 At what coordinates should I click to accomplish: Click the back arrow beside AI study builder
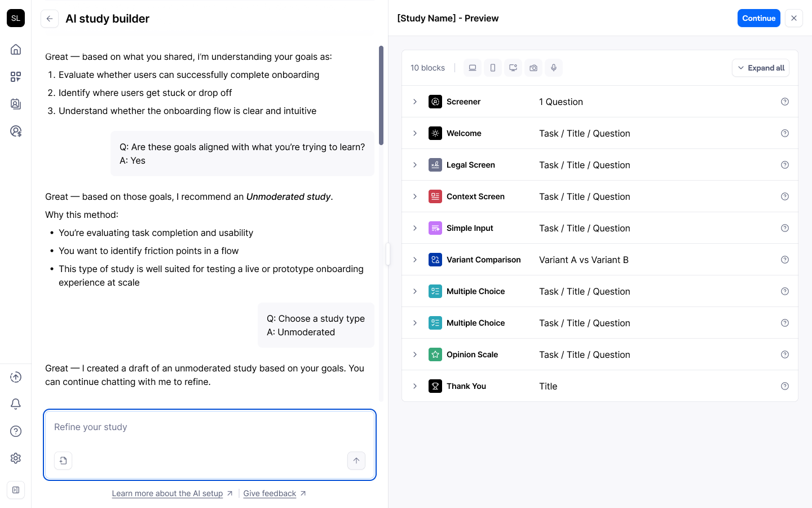[x=50, y=19]
